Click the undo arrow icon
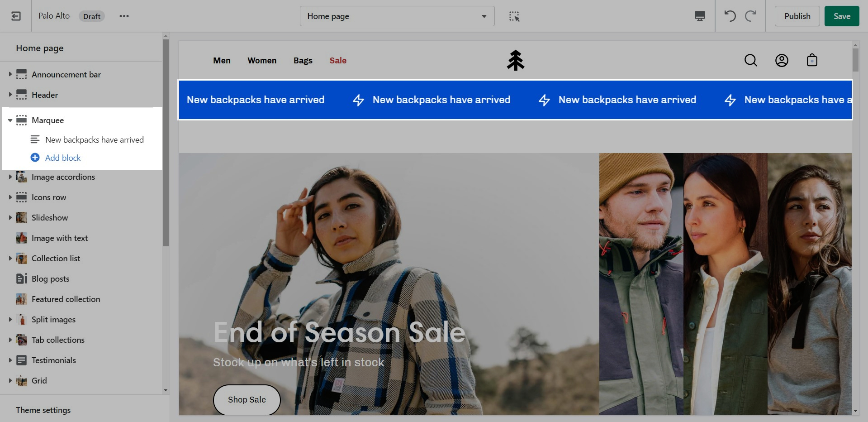The height and width of the screenshot is (422, 868). (x=730, y=16)
